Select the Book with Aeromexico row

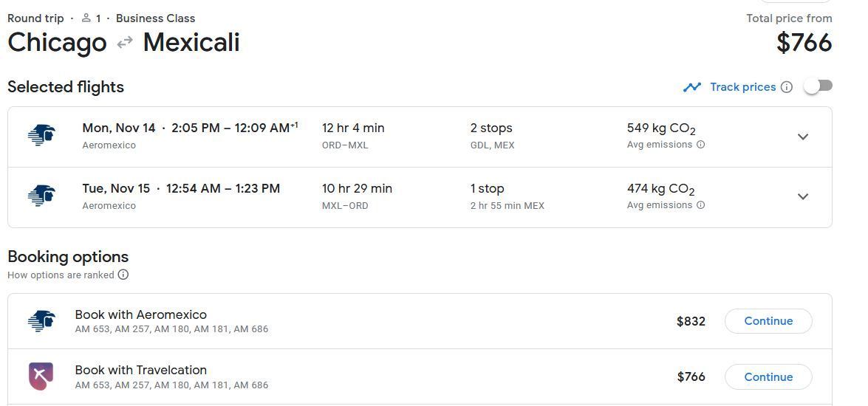click(x=420, y=321)
